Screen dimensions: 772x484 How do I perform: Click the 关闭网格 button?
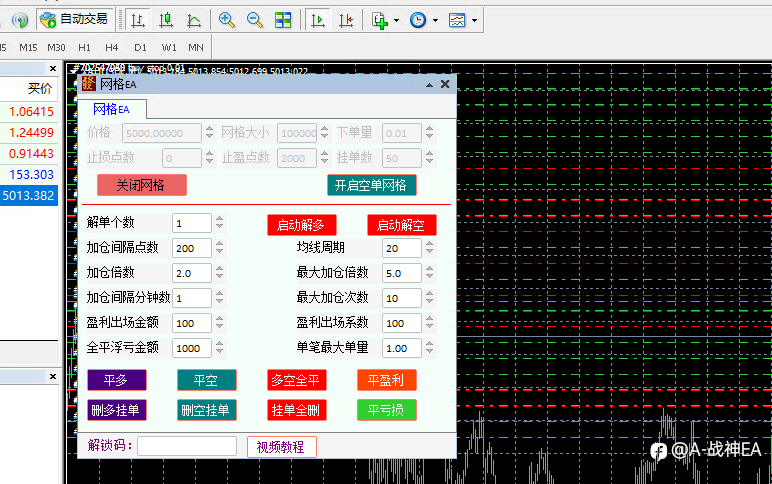pos(142,185)
